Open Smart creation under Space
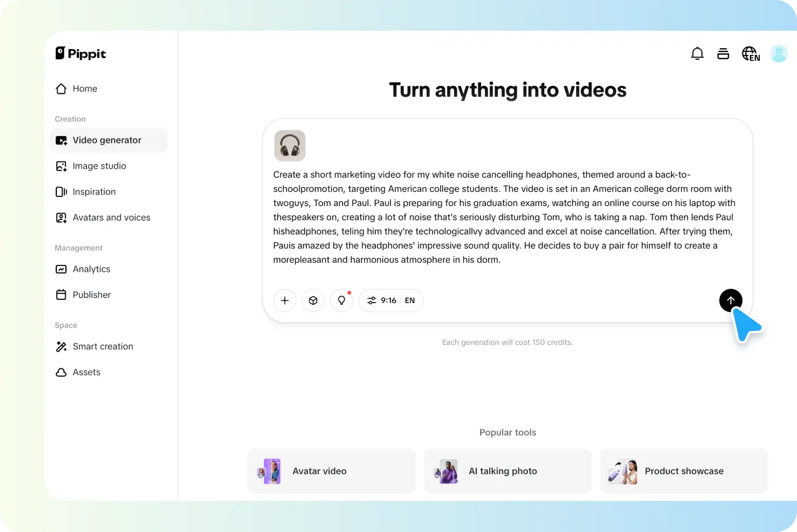 pos(103,346)
